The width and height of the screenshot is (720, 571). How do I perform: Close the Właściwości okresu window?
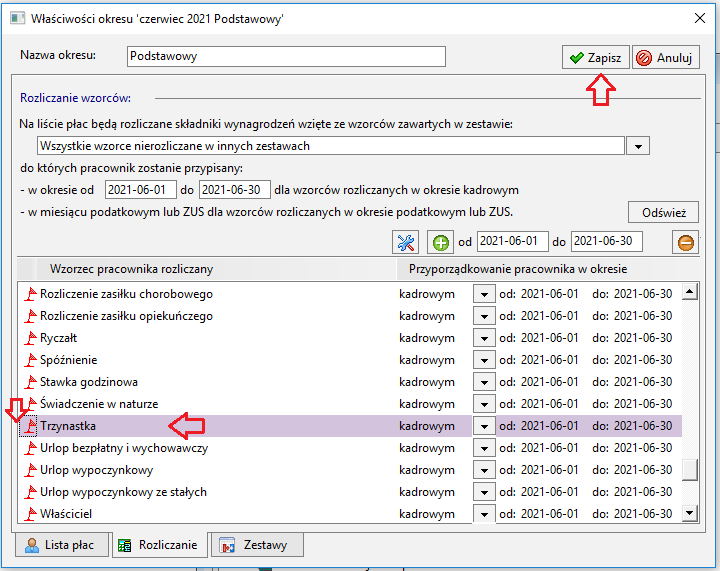pos(700,18)
